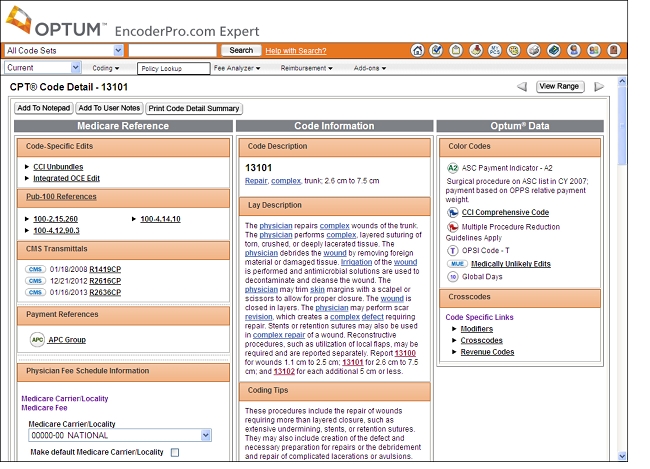650x469 pixels.
Task: Click the APC circle icon
Action: tap(37, 340)
